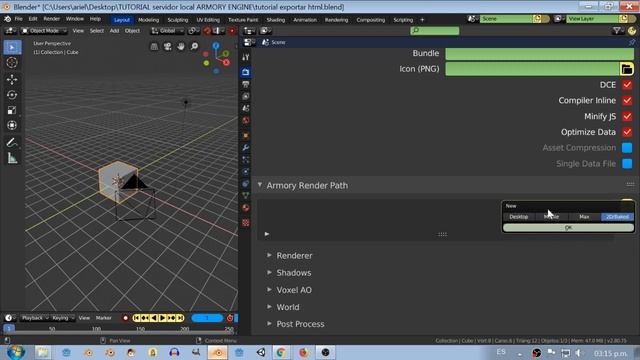
Task: Toggle the DCE checkbox
Action: 627,85
